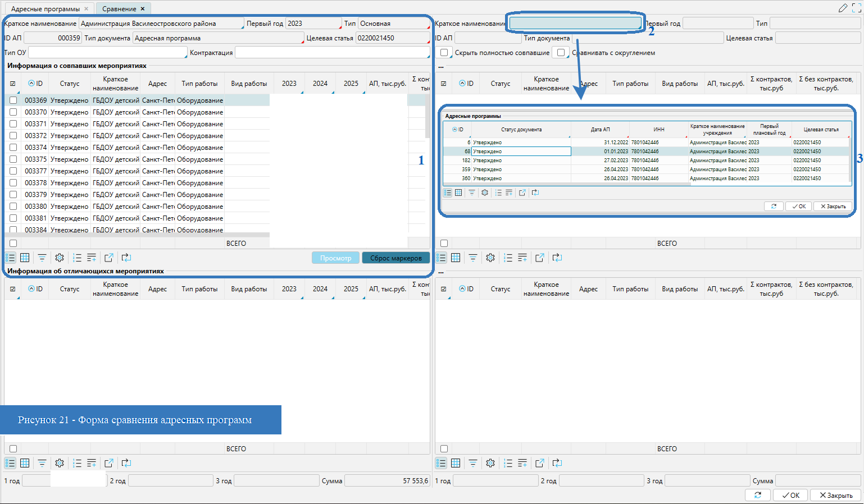Image resolution: width=864 pixels, height=504 pixels.
Task: Click the bottom-right 'Закрыть' button
Action: click(836, 495)
